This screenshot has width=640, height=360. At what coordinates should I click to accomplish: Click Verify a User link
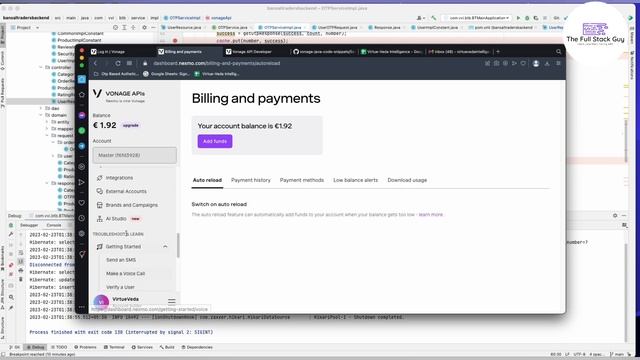[x=120, y=287]
